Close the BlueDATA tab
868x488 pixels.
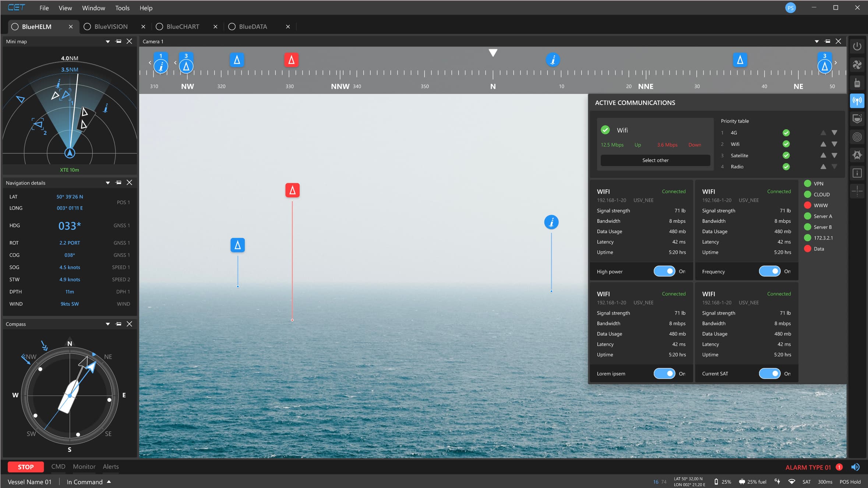[x=288, y=27]
